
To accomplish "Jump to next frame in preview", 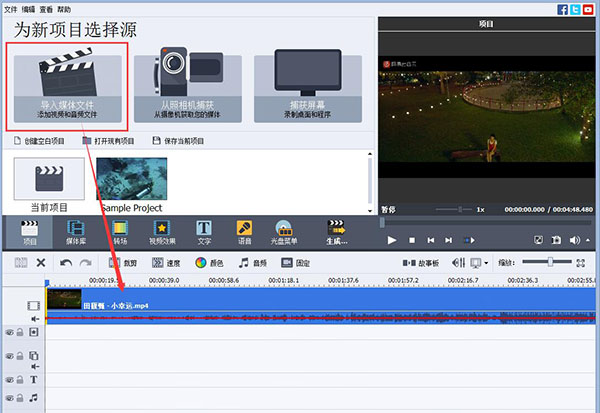I will (448, 240).
